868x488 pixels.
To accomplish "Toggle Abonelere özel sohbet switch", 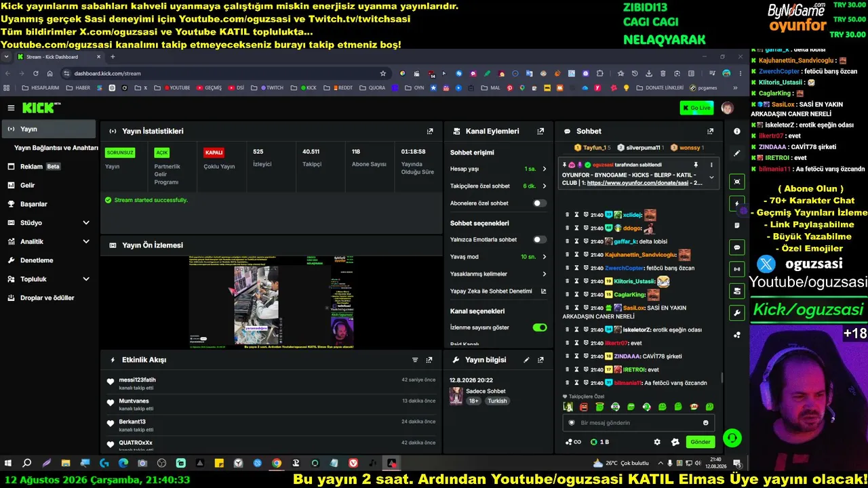I will 540,203.
